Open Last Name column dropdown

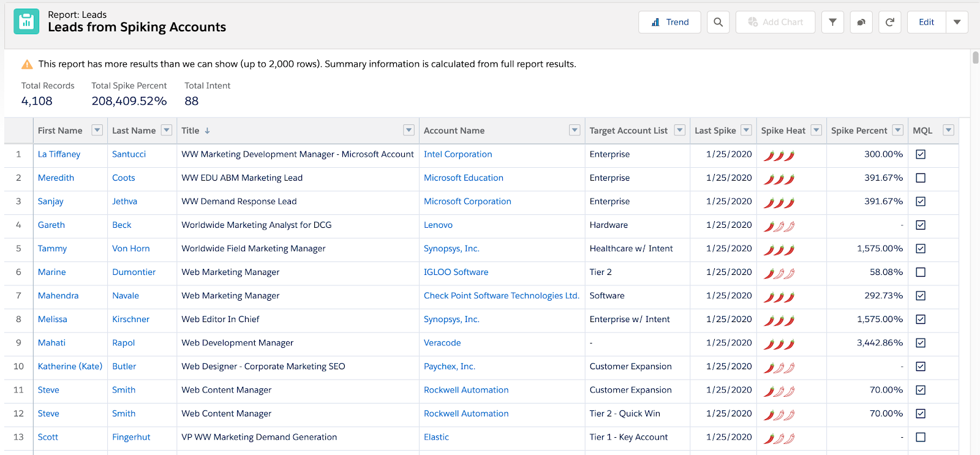point(167,130)
